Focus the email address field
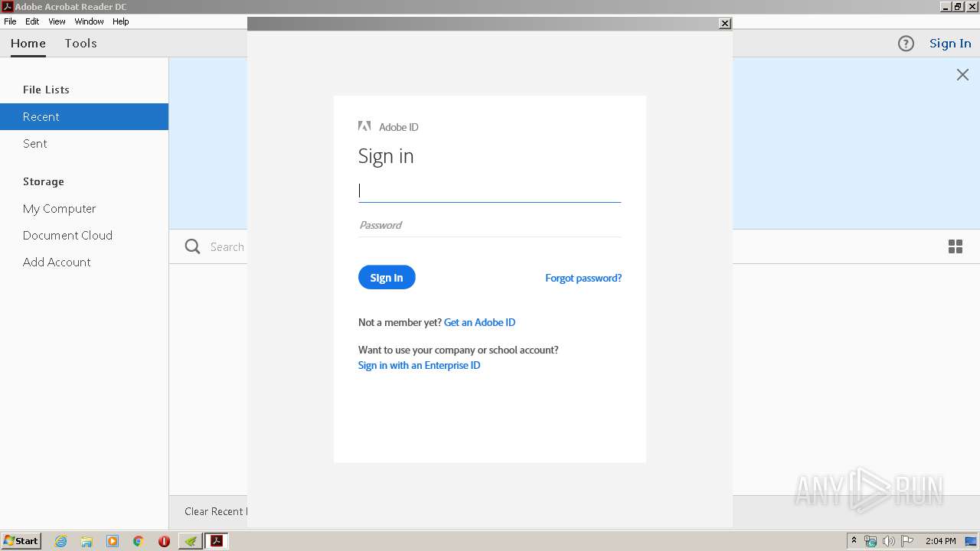 click(489, 191)
